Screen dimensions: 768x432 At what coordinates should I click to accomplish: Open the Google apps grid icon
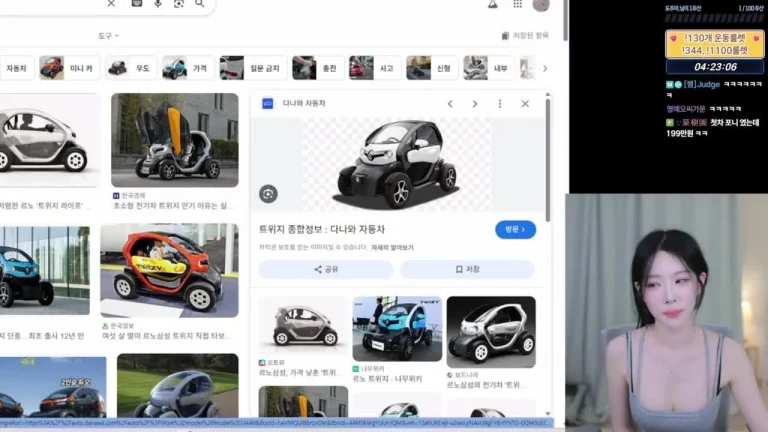click(x=517, y=4)
